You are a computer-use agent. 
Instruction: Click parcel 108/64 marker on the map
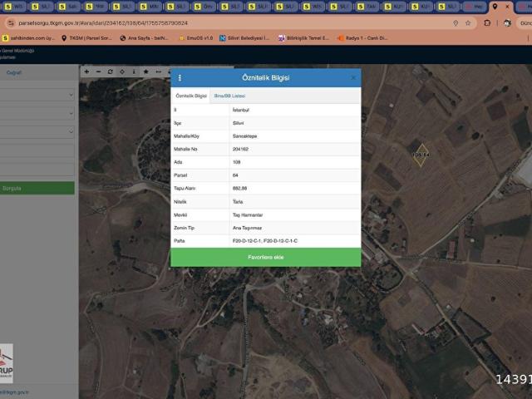coord(421,154)
